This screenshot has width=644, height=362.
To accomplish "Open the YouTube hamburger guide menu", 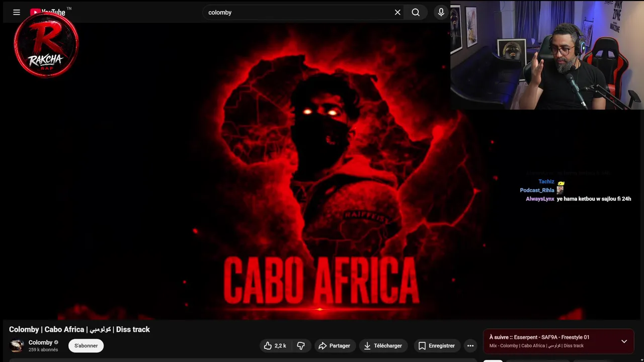I will [x=17, y=12].
